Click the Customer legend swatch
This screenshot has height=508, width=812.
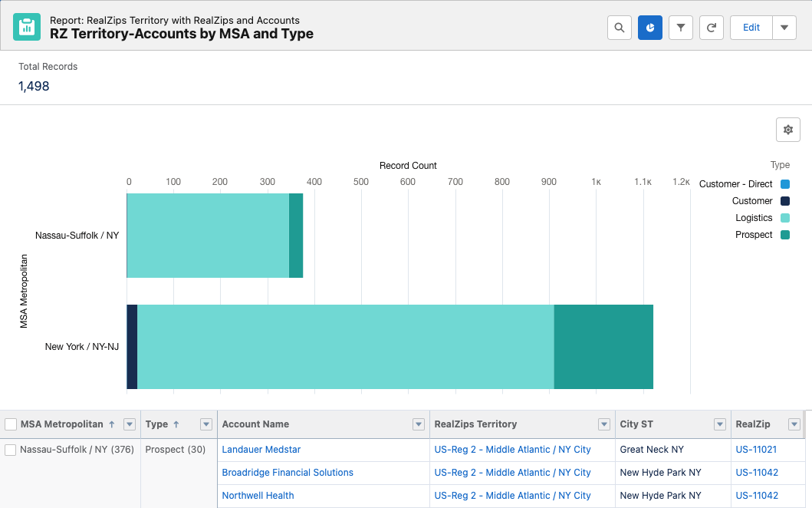tap(785, 201)
